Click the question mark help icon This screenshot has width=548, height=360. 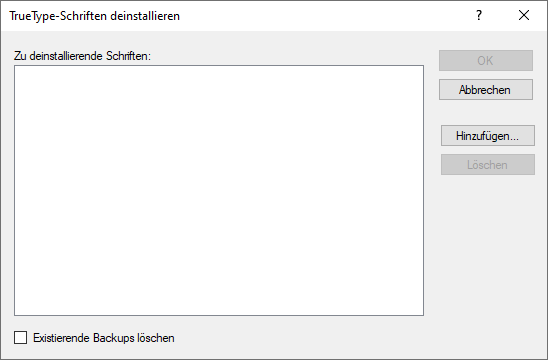click(x=479, y=15)
